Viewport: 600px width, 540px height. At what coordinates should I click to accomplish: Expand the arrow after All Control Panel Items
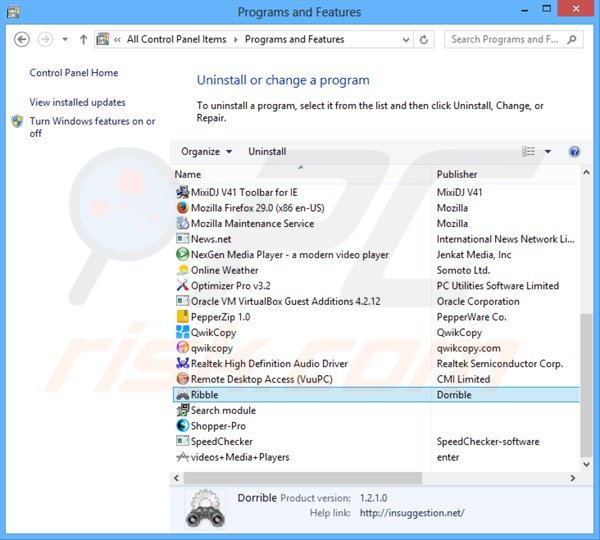235,39
